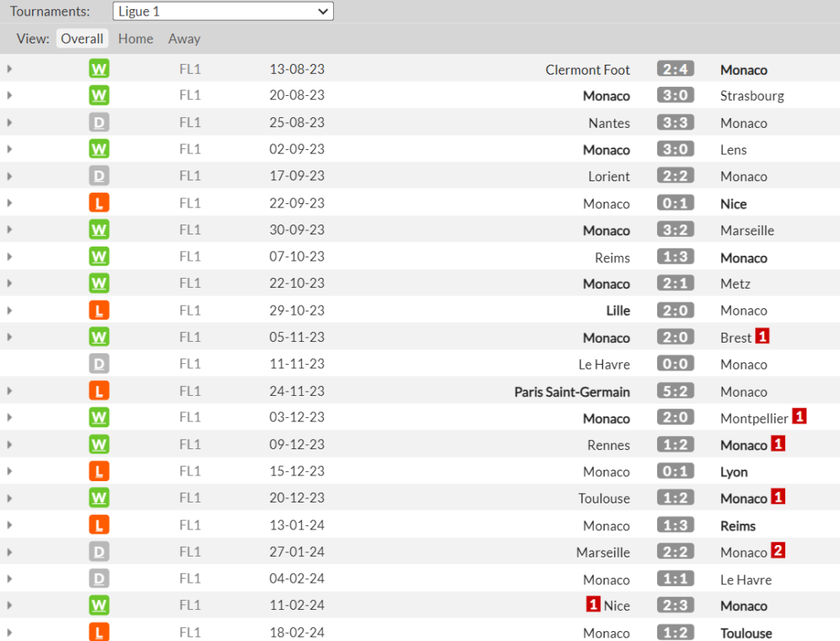Expand the 02-09-23 Lens match row
This screenshot has height=641, width=840.
click(10, 149)
